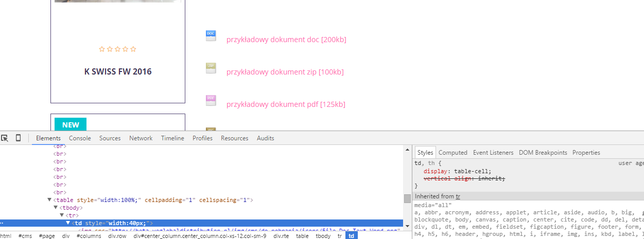The image size is (644, 239).
Task: Open the Timeline tab
Action: point(172,138)
